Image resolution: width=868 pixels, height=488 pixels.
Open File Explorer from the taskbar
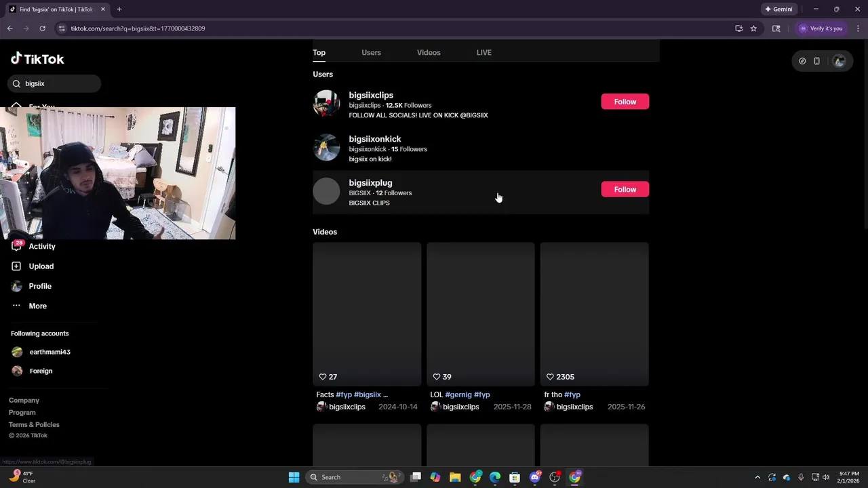tap(455, 477)
